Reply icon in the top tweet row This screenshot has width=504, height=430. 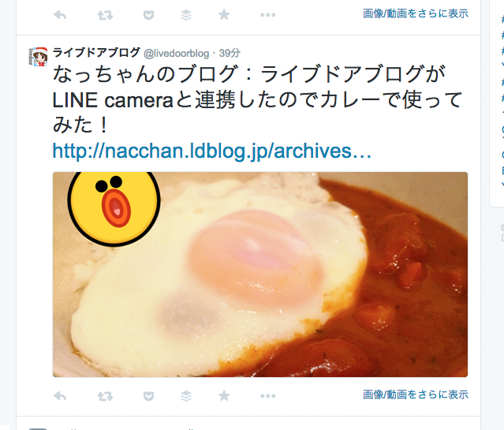60,15
